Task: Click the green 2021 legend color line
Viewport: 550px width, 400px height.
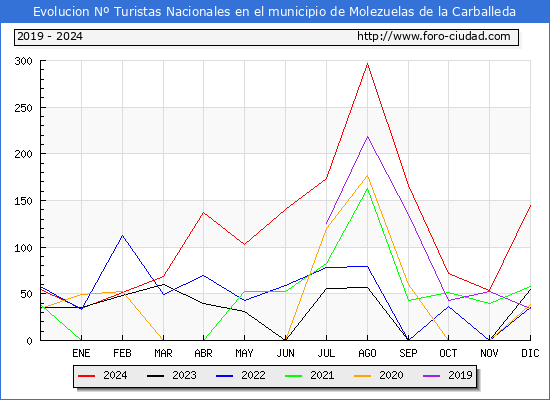Action: point(294,376)
